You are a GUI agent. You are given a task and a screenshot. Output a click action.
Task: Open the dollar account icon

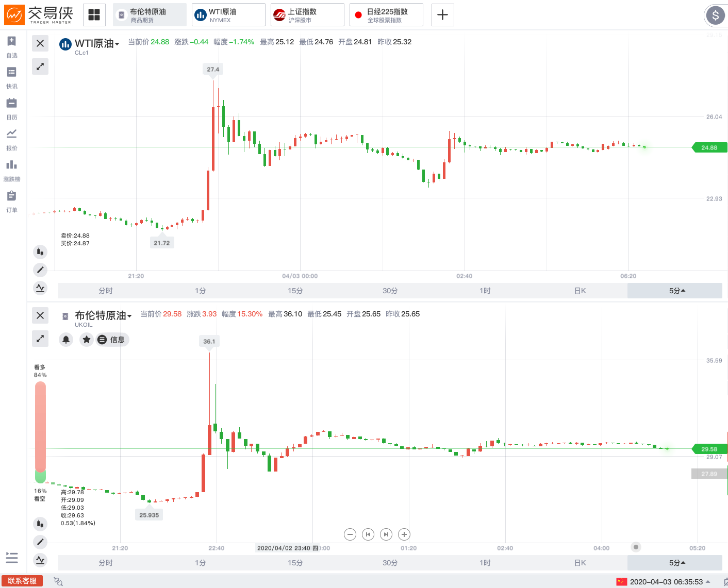coord(715,15)
